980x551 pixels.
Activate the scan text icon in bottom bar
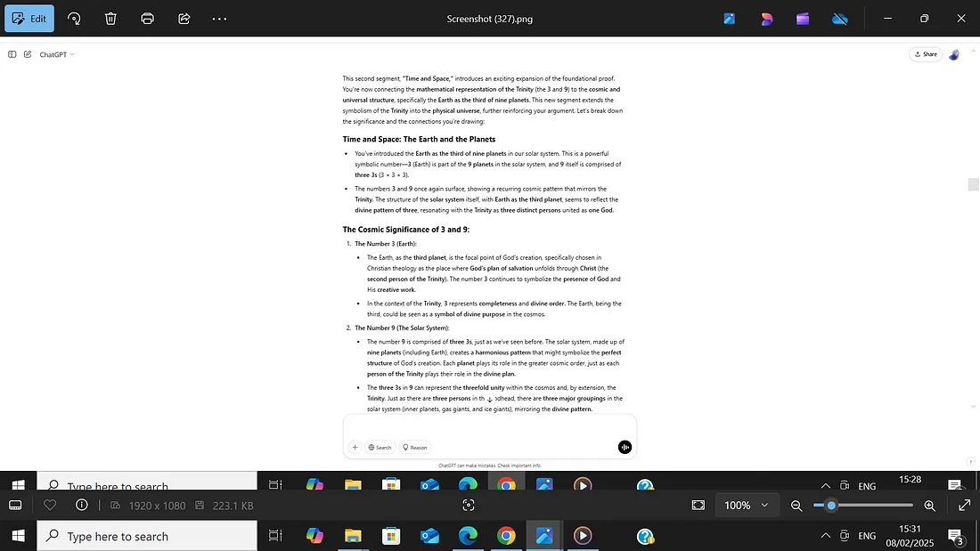click(468, 506)
